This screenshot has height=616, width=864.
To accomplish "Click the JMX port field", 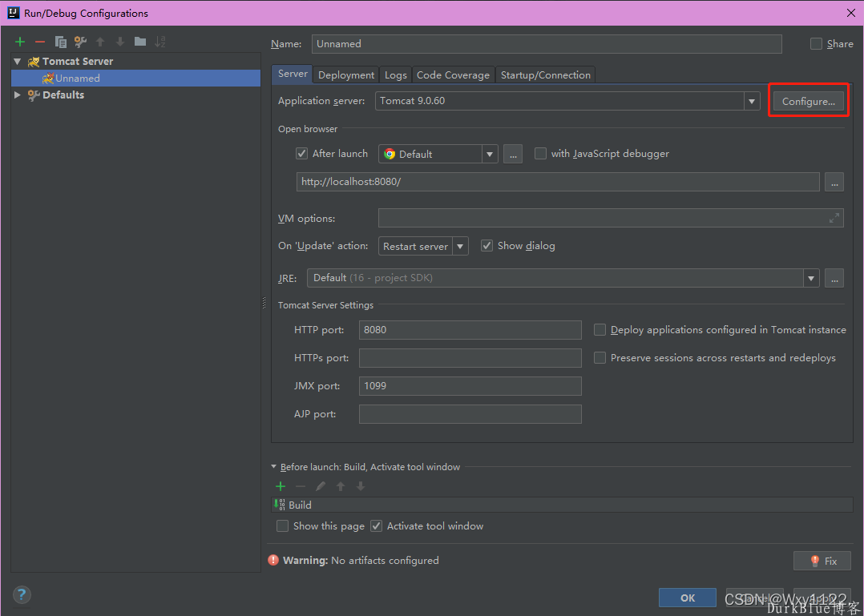I will point(470,386).
